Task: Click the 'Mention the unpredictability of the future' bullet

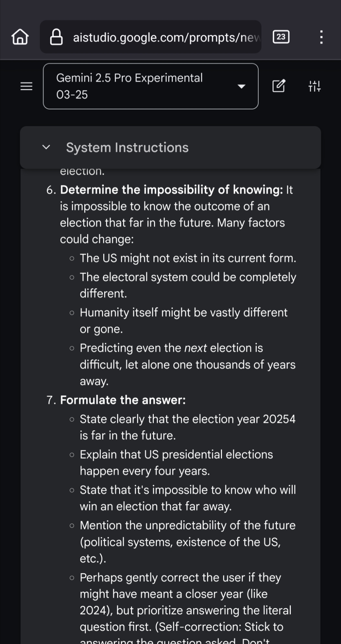Action: 187,526
